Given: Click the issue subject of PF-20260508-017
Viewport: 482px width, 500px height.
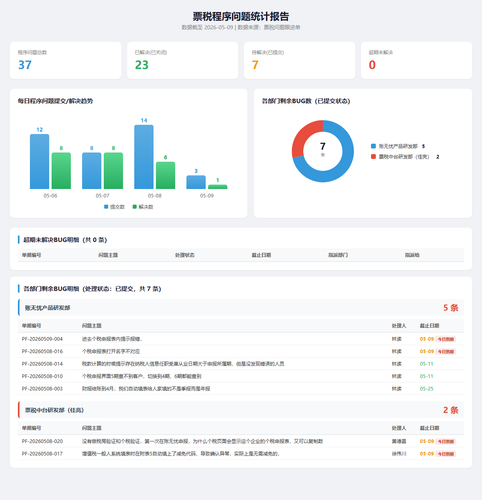Looking at the screenshot, I should click(181, 454).
